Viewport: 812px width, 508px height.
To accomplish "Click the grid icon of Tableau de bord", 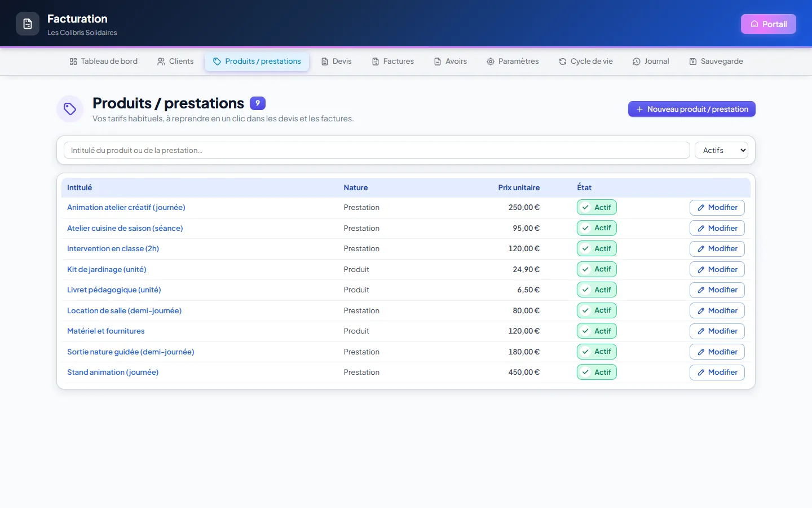I will coord(73,62).
